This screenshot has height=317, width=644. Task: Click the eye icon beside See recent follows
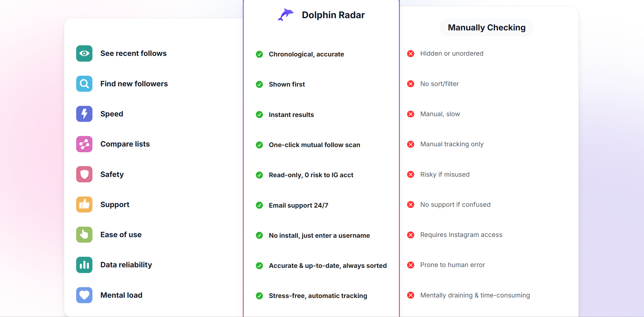tap(84, 53)
